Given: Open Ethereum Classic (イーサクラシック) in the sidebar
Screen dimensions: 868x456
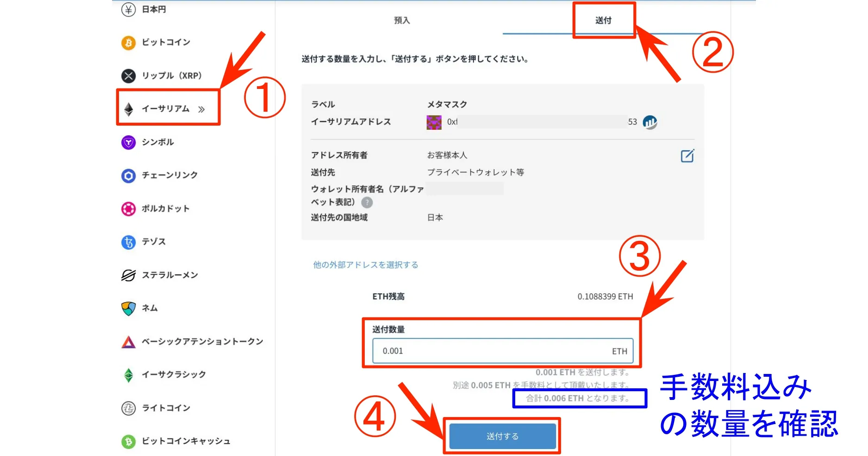Looking at the screenshot, I should click(174, 374).
